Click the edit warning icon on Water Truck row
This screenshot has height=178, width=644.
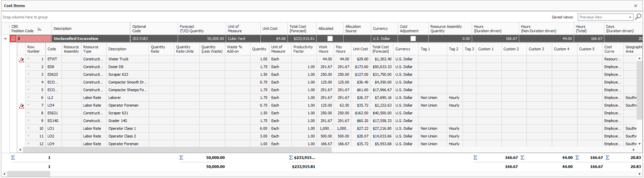tap(22, 59)
